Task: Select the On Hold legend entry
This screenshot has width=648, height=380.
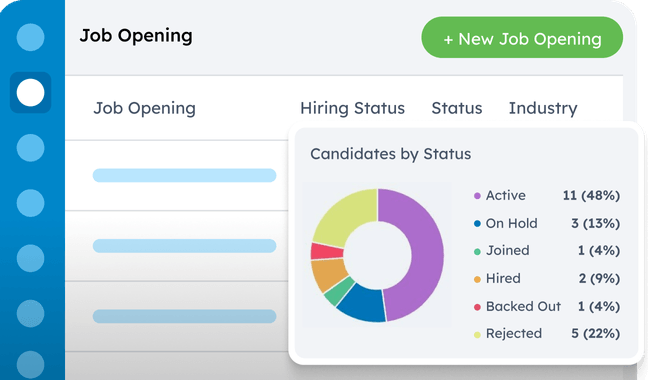Action: [547, 223]
